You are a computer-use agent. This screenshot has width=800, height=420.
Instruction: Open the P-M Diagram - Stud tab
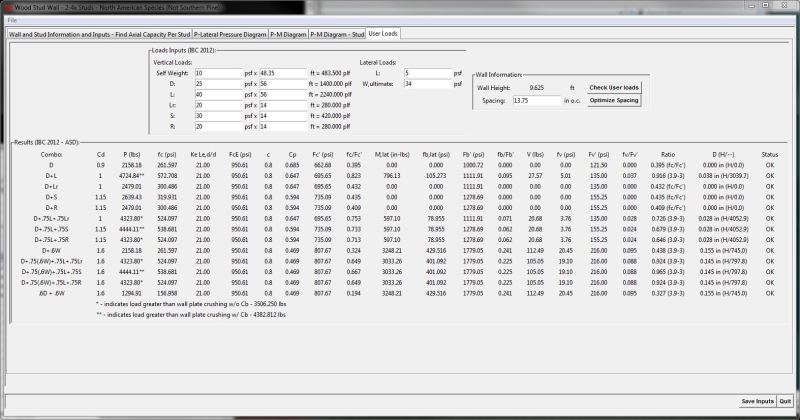[337, 34]
